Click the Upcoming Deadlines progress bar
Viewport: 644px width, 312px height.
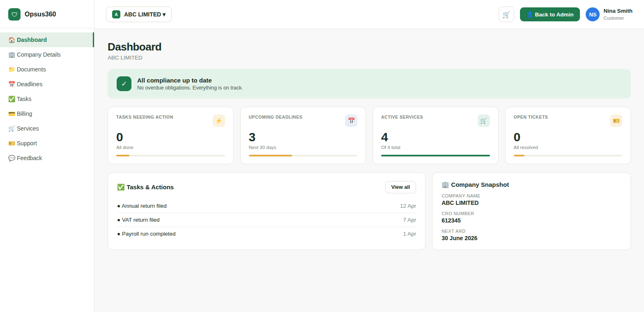point(303,156)
